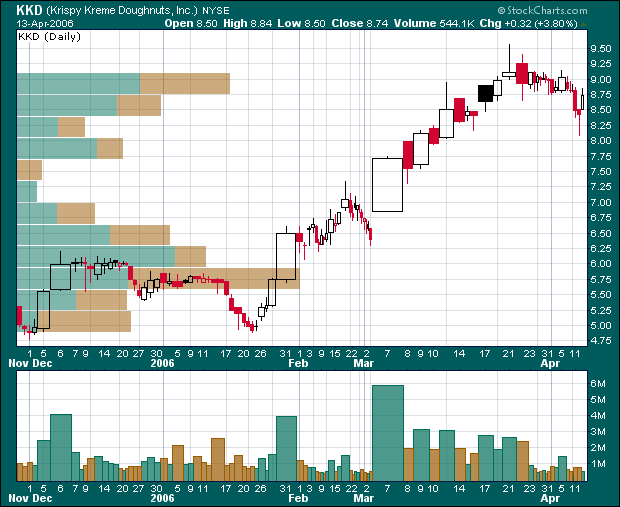The width and height of the screenshot is (620, 507).
Task: Select the company name Krispy Kreme Doughnuts, Inc.
Action: point(122,10)
